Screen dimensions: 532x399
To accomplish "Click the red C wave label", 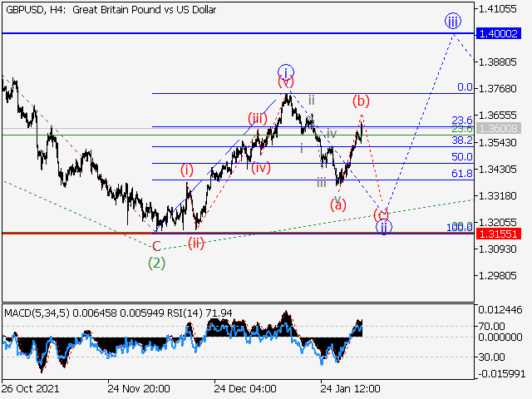I will click(156, 246).
